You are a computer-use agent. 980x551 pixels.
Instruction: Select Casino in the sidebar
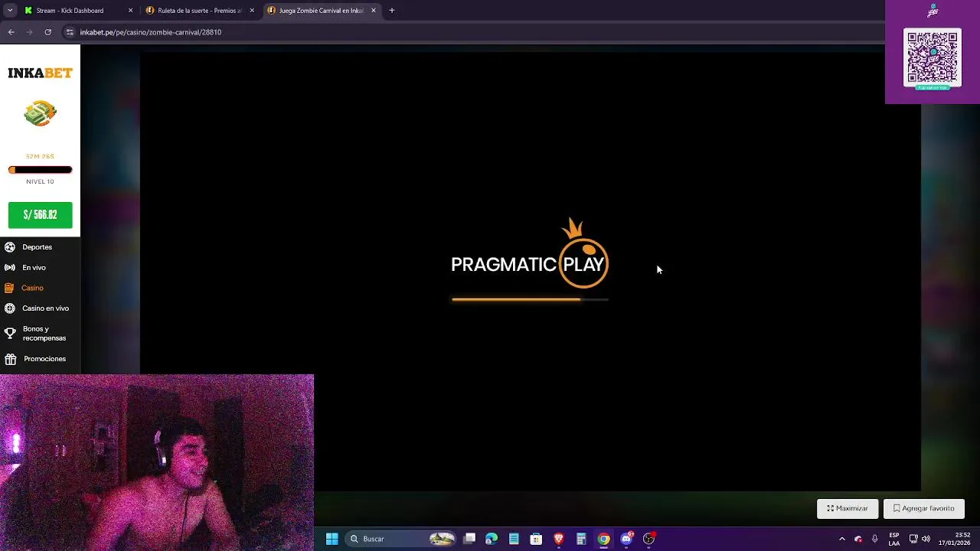pyautogui.click(x=32, y=288)
